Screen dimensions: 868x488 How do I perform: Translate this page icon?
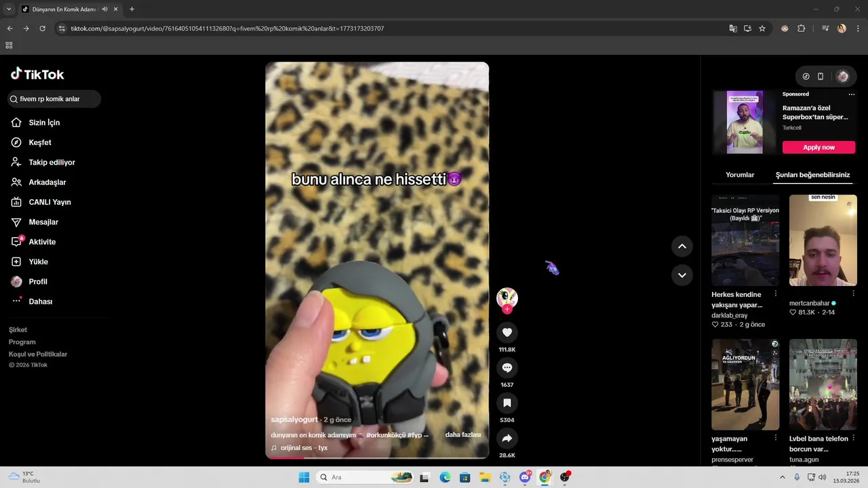click(733, 28)
